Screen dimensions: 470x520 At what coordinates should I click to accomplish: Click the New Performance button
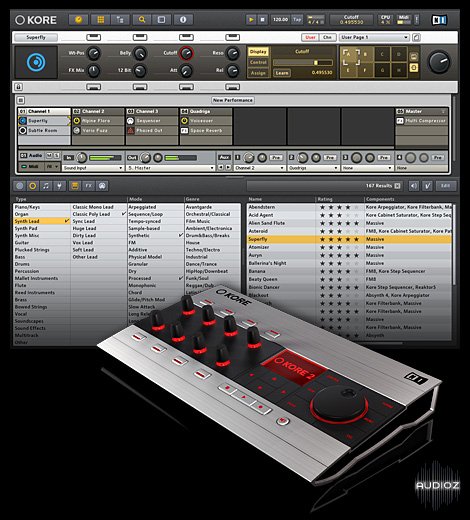click(233, 100)
